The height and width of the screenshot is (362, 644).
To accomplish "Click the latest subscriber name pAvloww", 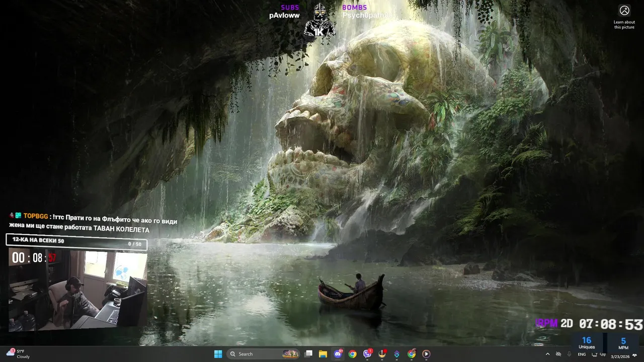I will tap(284, 16).
